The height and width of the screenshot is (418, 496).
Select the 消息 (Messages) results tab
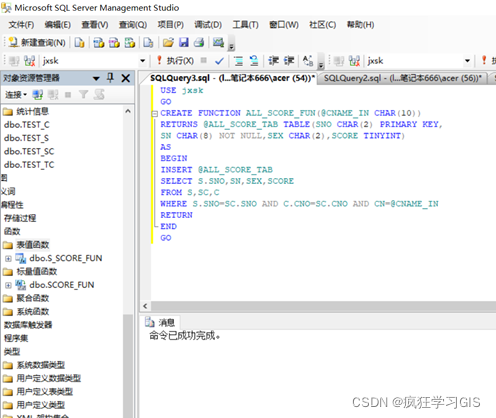pyautogui.click(x=160, y=322)
